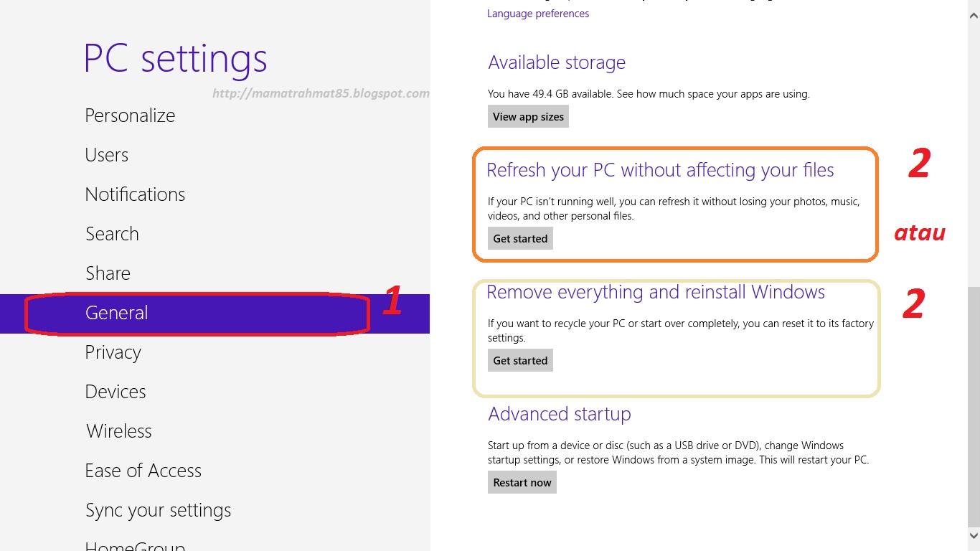Click the View app sizes button
The width and height of the screenshot is (980, 551).
(528, 117)
